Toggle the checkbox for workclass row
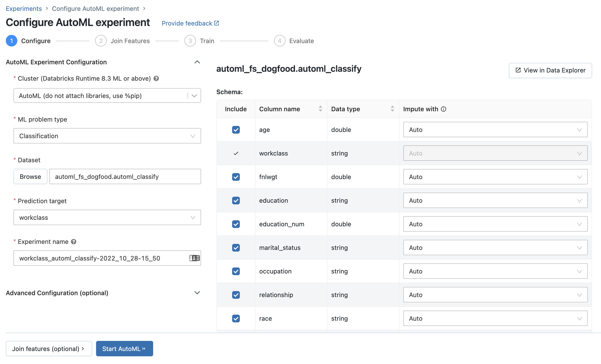 coord(235,153)
